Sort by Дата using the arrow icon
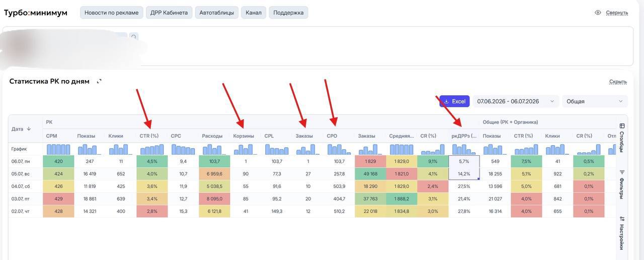Image resolution: width=644 pixels, height=260 pixels. [x=29, y=129]
